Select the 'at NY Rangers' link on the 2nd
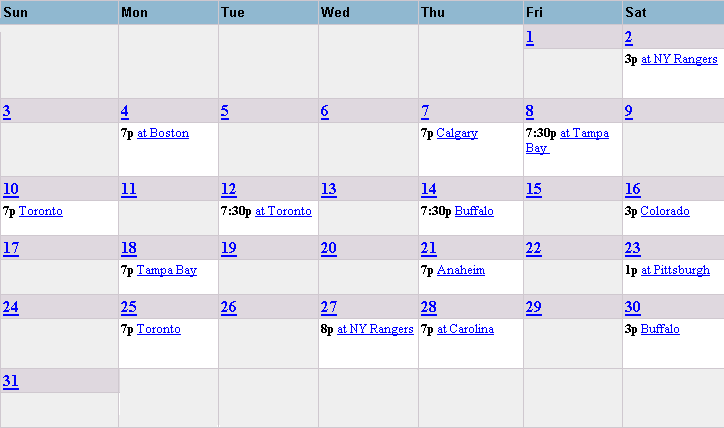 [679, 60]
